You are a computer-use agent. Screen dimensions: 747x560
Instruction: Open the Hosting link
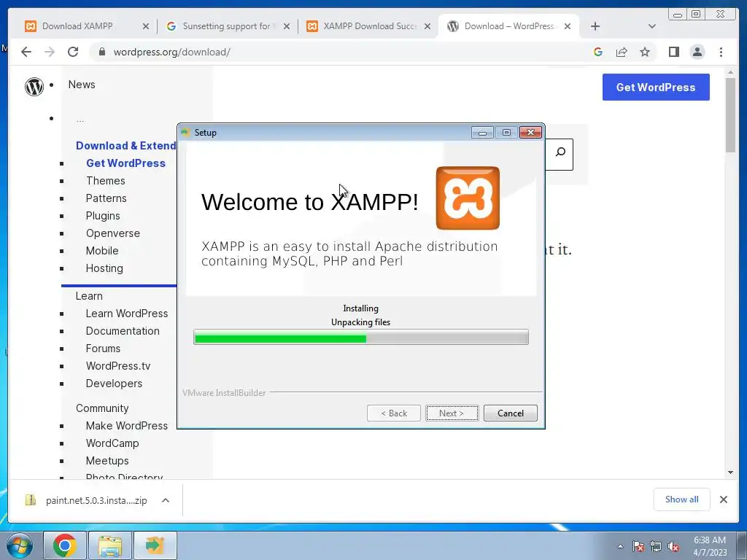point(104,268)
